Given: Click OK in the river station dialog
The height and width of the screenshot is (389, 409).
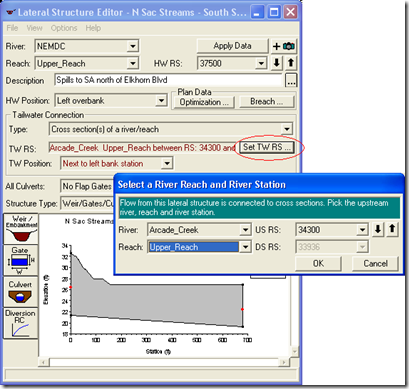Looking at the screenshot, I should (x=318, y=263).
